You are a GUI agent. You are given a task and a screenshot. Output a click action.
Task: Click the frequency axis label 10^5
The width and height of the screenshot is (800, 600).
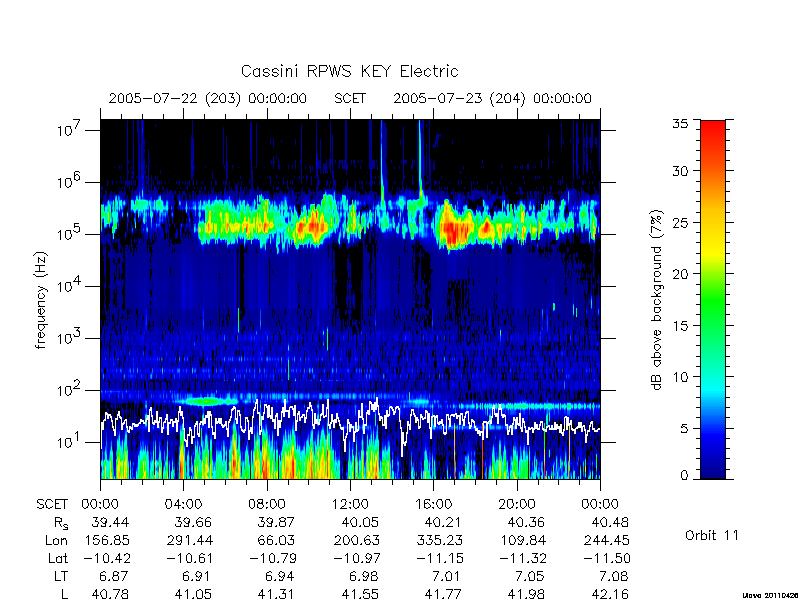click(69, 234)
